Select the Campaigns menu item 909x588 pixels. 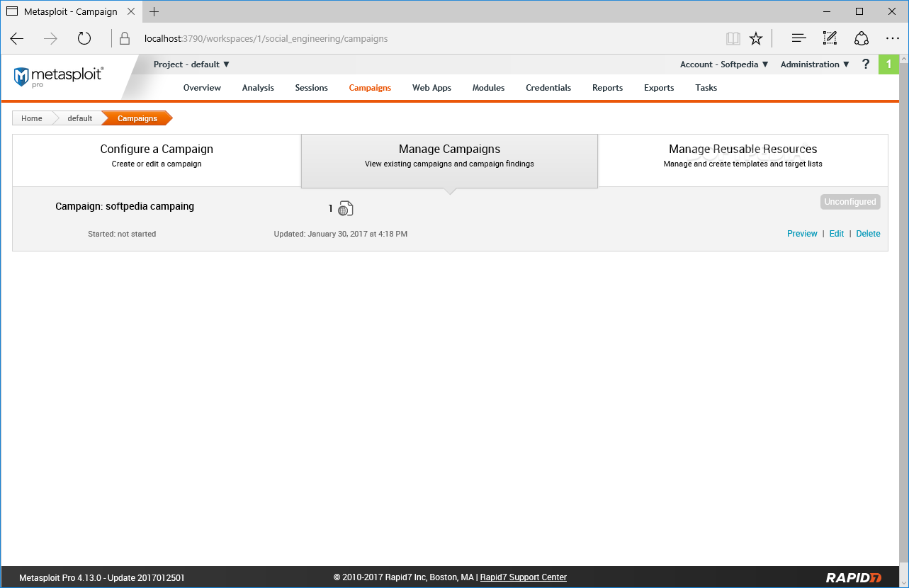pyautogui.click(x=370, y=88)
